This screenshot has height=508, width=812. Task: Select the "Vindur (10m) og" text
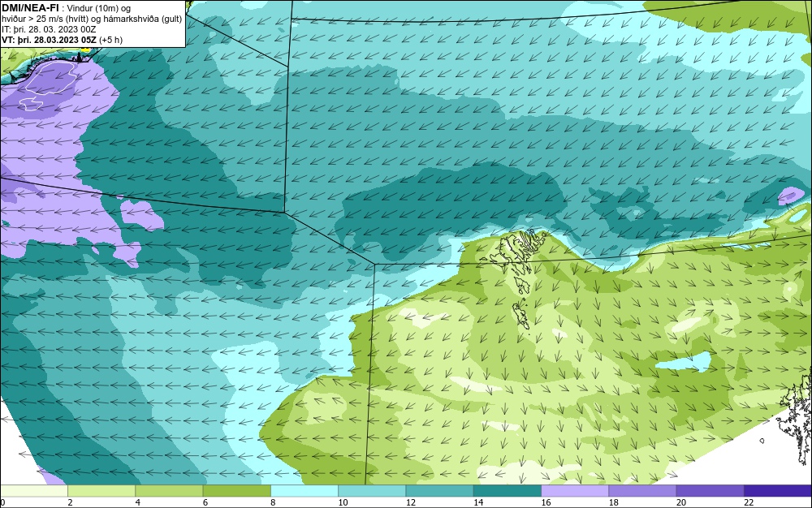pos(99,8)
